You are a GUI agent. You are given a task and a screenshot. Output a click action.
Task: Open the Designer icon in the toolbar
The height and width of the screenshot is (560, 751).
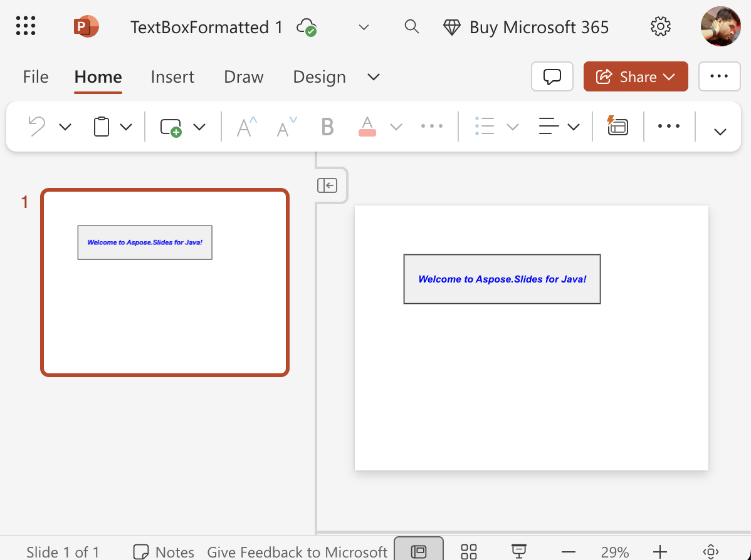click(617, 126)
